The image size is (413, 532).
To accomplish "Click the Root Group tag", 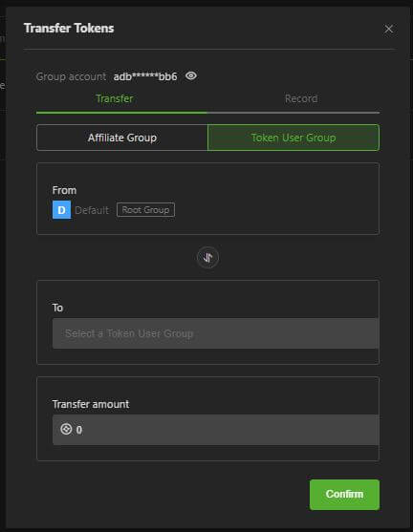I will [145, 210].
